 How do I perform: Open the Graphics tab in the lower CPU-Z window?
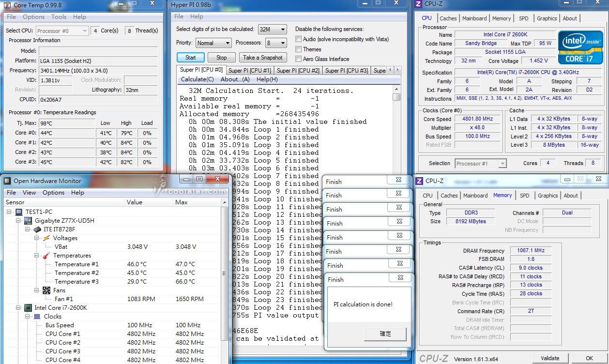point(548,196)
